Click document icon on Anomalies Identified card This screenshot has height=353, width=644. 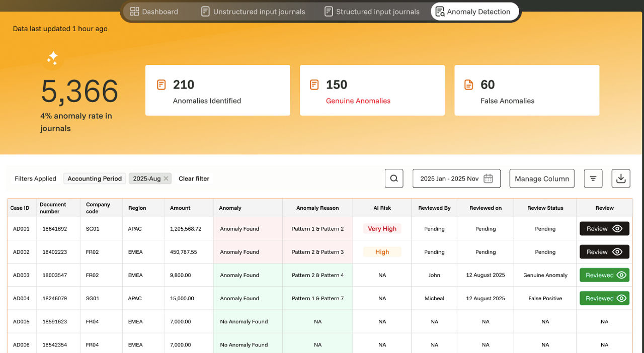[x=162, y=84]
